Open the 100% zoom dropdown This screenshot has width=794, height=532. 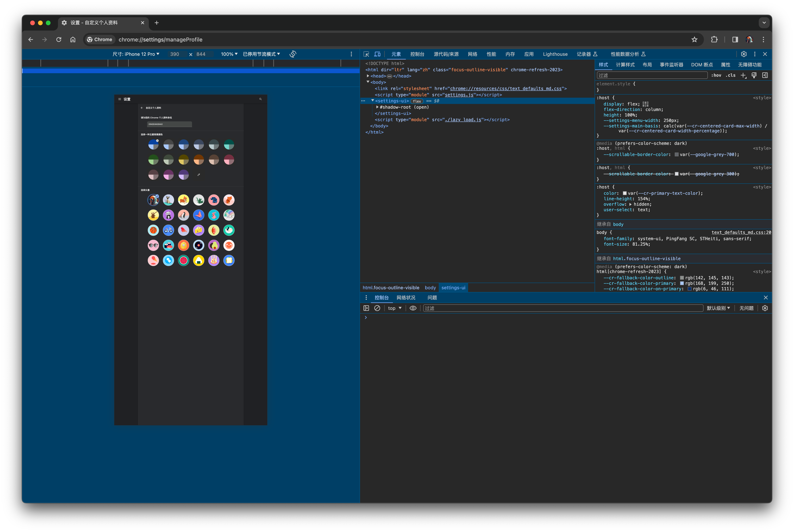[x=229, y=54]
